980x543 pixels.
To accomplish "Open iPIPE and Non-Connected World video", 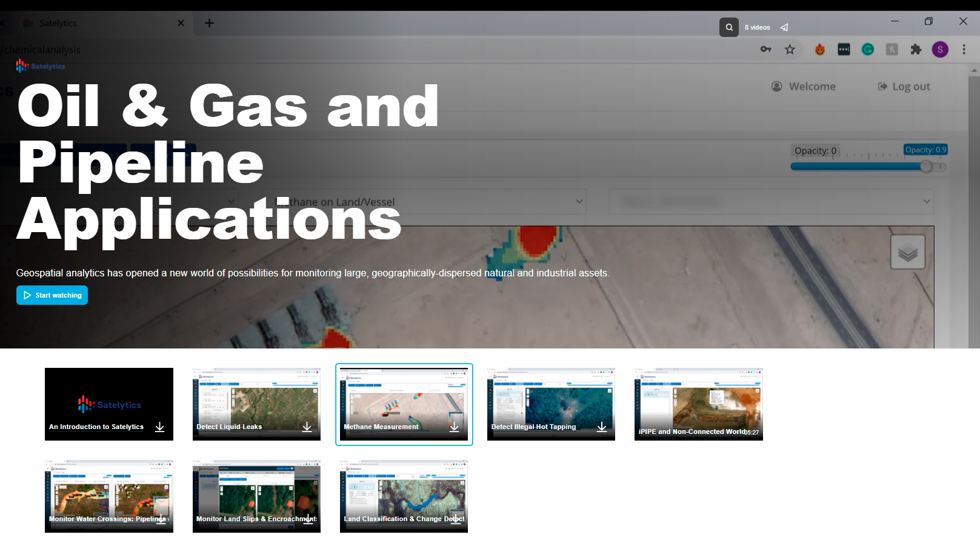I will point(699,404).
